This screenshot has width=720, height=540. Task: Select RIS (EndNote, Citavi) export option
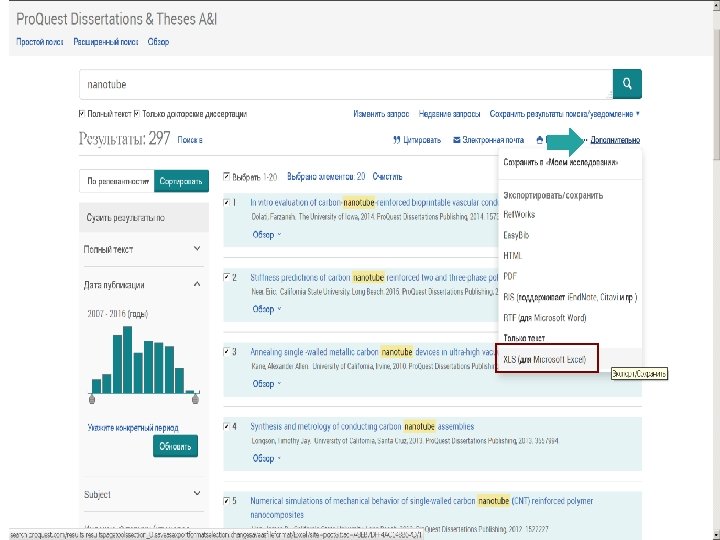pos(570,297)
